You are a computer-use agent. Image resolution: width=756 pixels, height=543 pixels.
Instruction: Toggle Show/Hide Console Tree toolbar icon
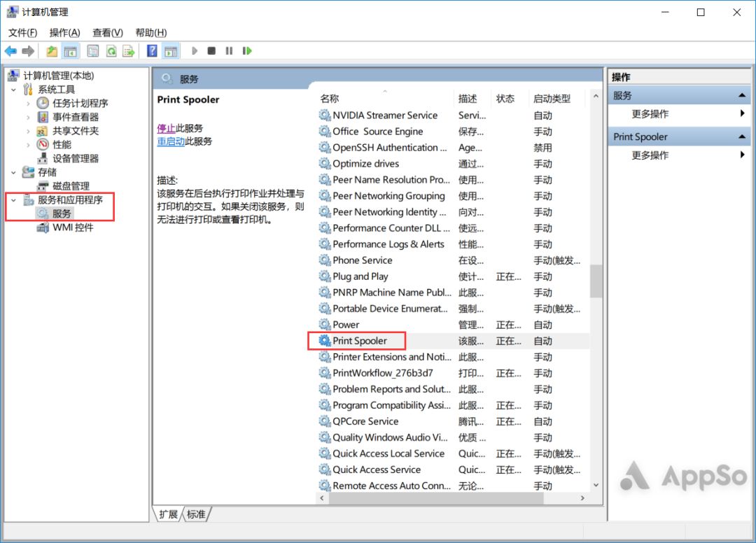pos(71,51)
